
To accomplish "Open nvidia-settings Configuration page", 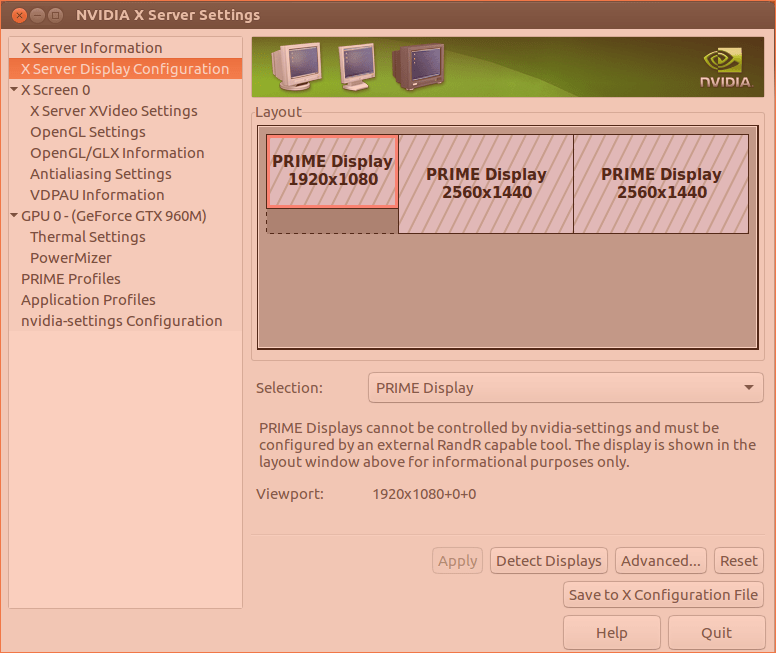I will (121, 321).
